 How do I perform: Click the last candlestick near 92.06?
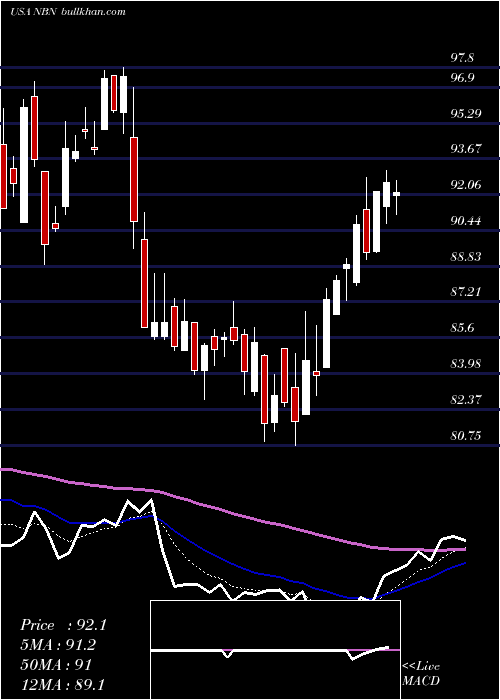pos(396,194)
